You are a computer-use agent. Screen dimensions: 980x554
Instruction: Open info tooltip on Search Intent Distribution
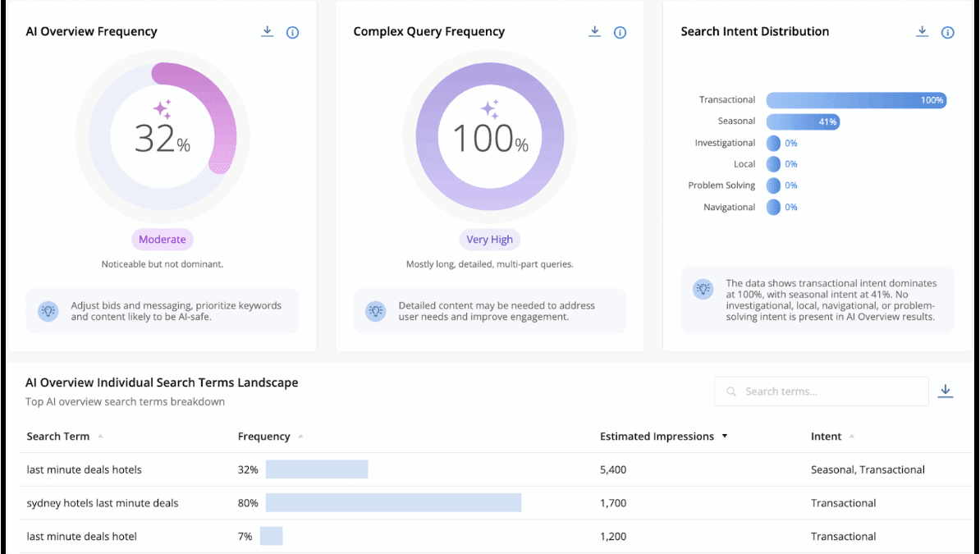(x=947, y=31)
